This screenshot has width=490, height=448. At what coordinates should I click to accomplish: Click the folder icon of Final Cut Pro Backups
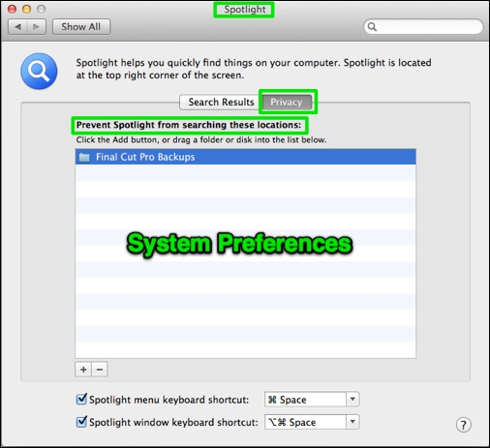(84, 157)
